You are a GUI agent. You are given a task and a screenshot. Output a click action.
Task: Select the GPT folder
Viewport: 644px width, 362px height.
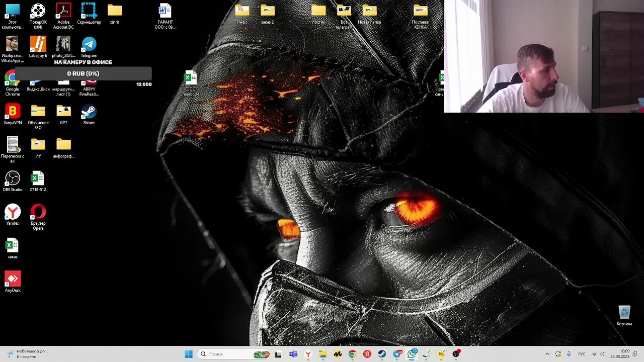coord(63,115)
